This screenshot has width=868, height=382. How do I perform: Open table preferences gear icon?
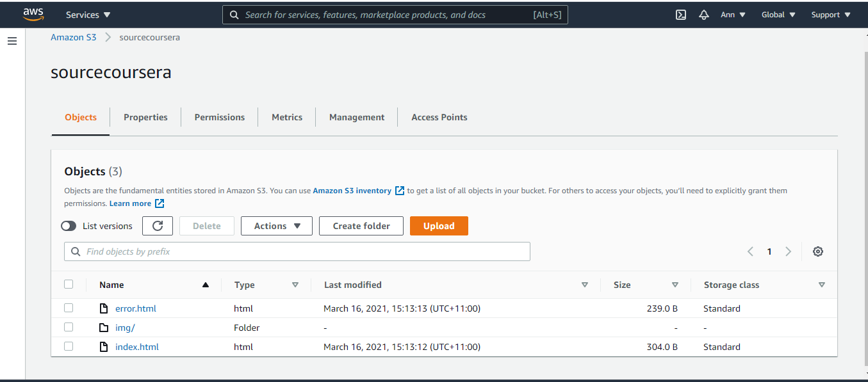(x=817, y=251)
